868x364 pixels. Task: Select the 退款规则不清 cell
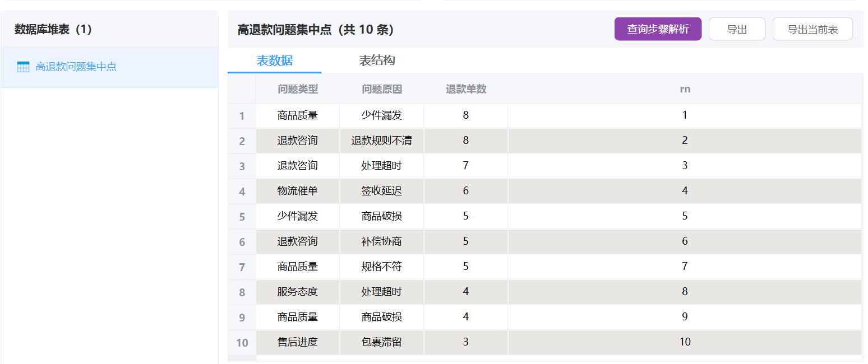[382, 141]
